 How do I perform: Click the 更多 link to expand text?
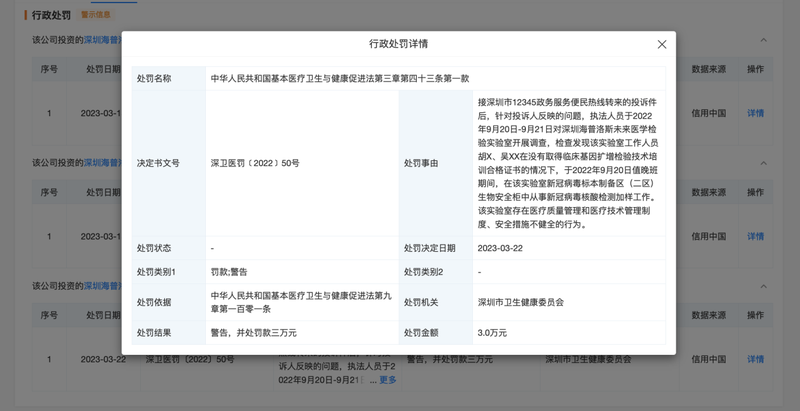(x=387, y=380)
